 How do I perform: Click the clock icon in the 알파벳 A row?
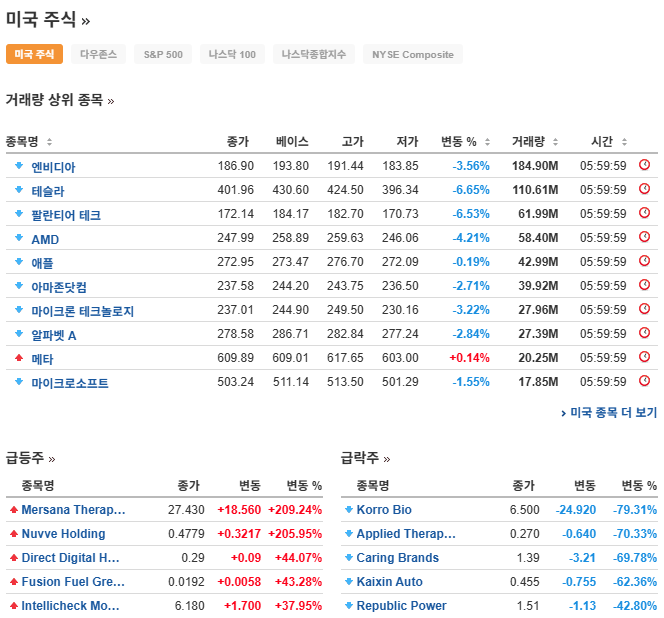(644, 333)
